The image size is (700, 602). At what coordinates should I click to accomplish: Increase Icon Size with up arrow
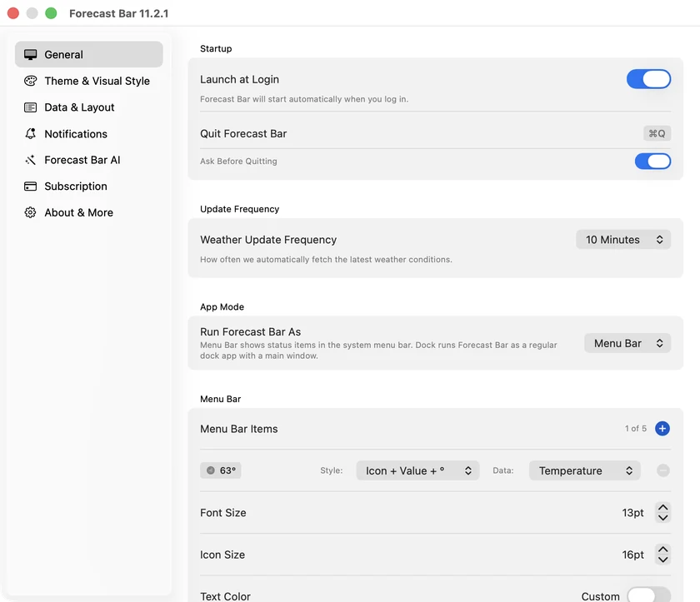coord(663,550)
